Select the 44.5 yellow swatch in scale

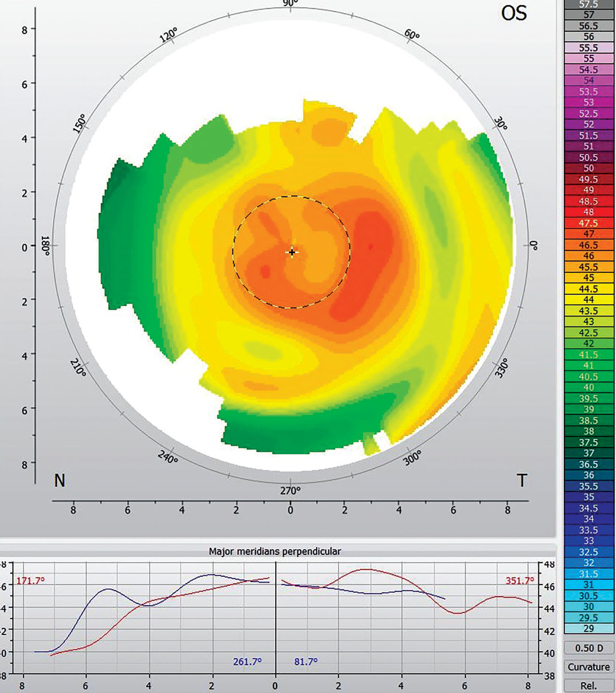pyautogui.click(x=589, y=289)
